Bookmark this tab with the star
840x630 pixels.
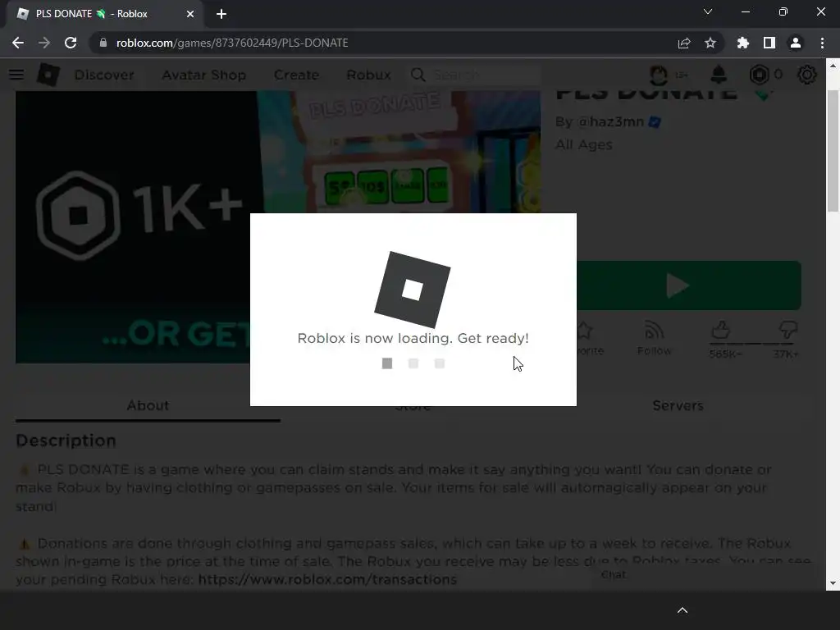pyautogui.click(x=710, y=43)
